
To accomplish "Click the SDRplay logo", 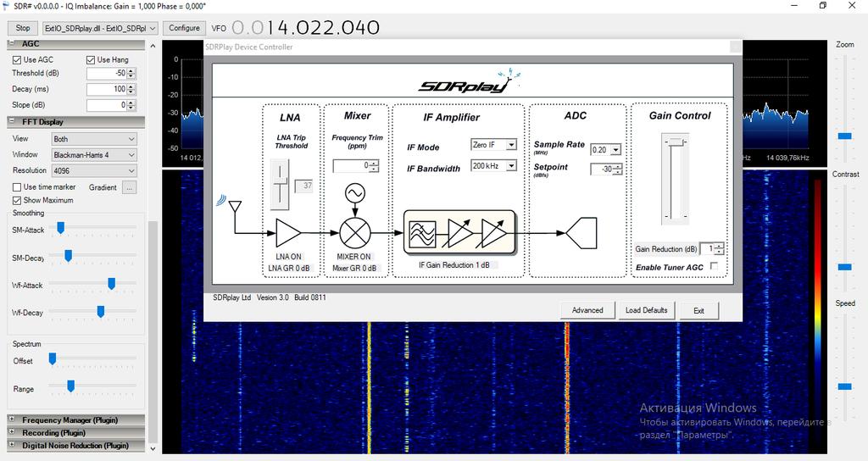I will click(470, 82).
